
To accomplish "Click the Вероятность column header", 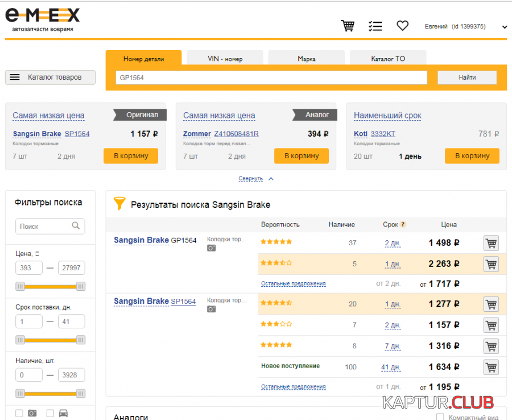I will point(280,225).
